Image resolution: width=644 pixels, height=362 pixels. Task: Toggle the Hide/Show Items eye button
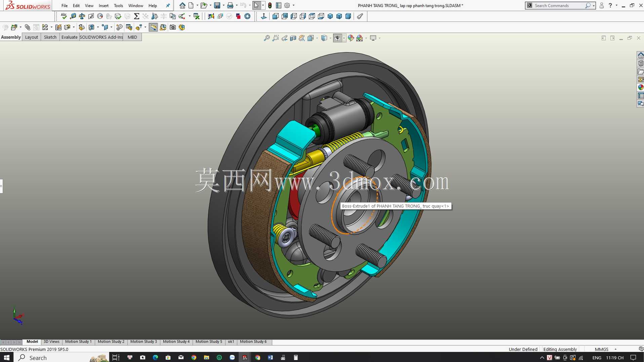(337, 38)
